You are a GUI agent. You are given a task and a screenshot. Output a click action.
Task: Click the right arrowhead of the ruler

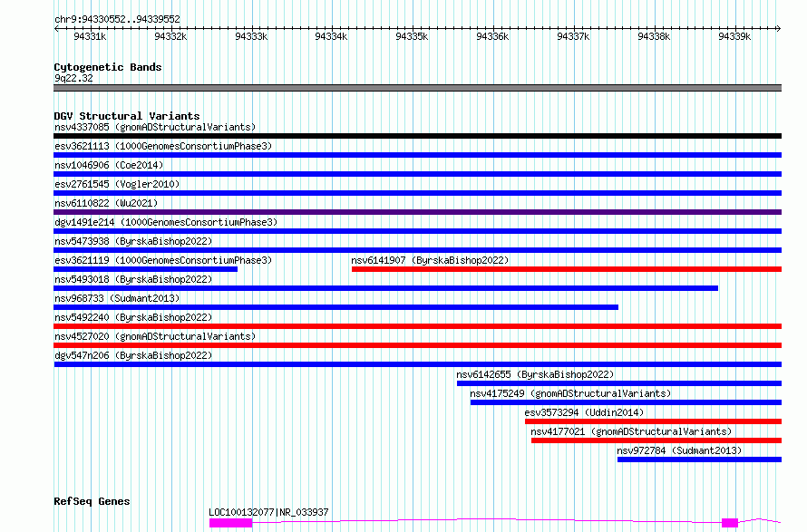pos(778,28)
